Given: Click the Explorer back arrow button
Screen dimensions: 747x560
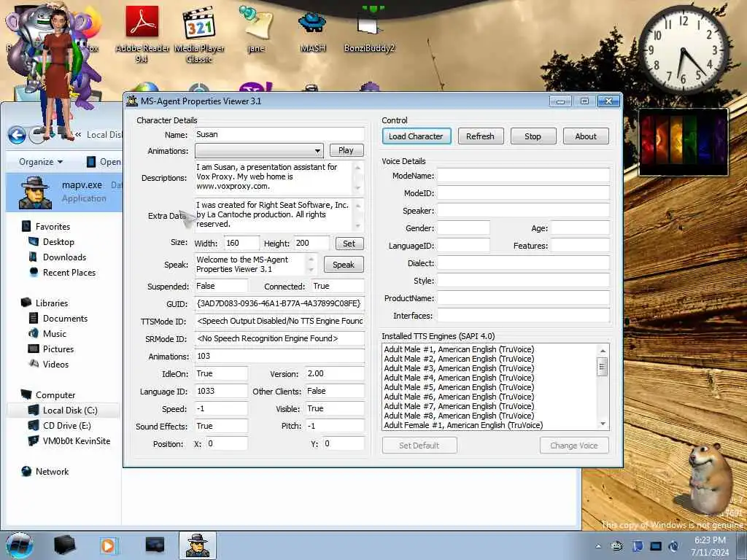Looking at the screenshot, I should [x=18, y=136].
